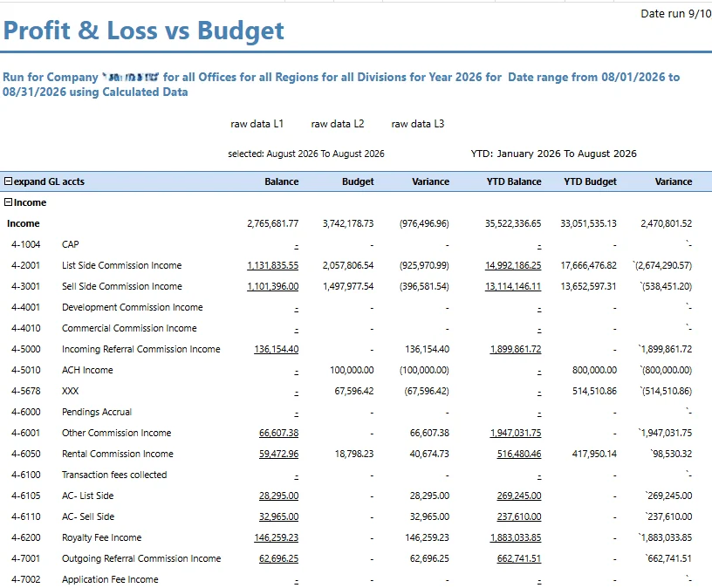Select the Budget column header
Screen dimensions: 712x588
(x=358, y=181)
